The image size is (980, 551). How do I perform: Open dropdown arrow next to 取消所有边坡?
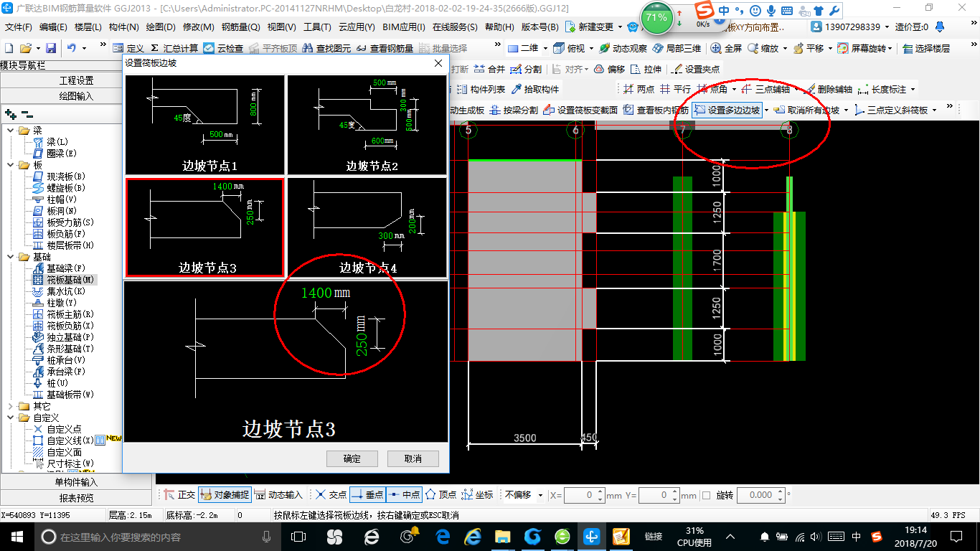[846, 110]
